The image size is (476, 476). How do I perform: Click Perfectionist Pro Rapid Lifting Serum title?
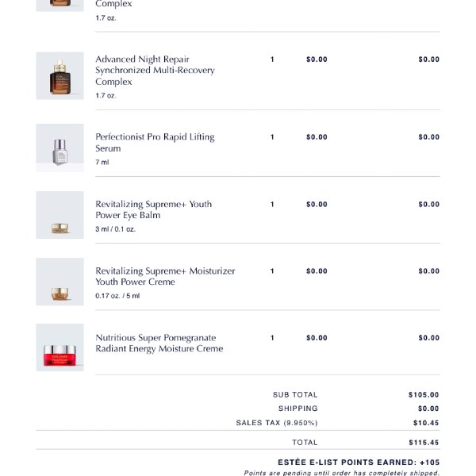(155, 142)
